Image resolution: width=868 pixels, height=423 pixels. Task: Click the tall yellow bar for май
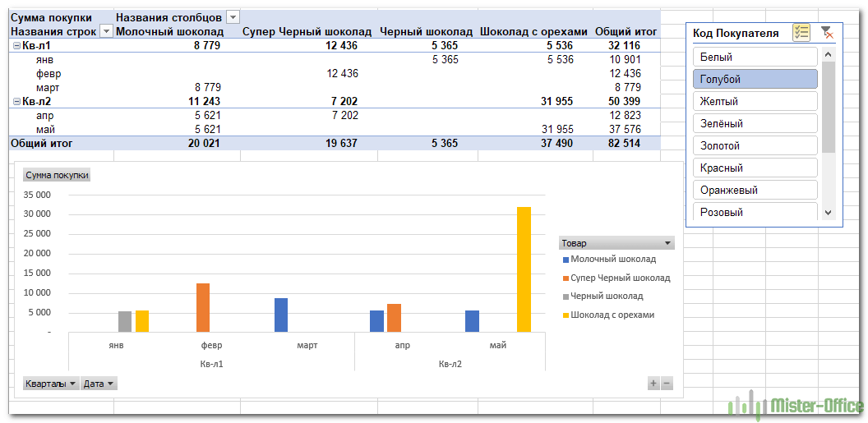524,269
